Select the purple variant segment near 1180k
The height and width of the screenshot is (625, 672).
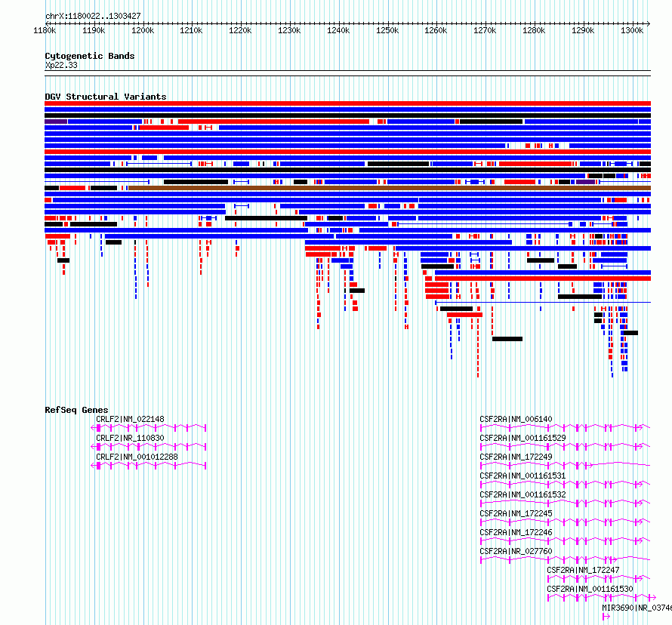click(x=56, y=122)
